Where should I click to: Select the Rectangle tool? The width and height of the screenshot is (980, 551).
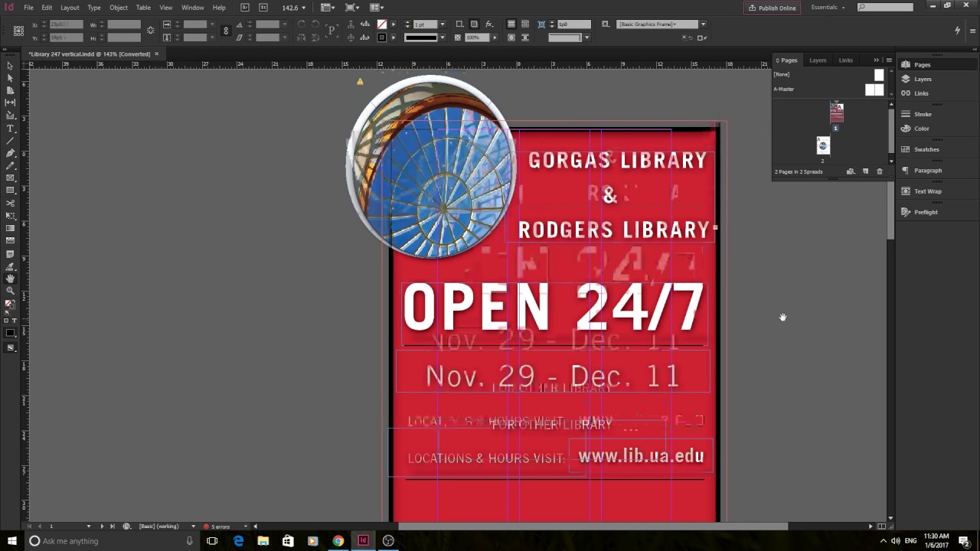[x=10, y=190]
